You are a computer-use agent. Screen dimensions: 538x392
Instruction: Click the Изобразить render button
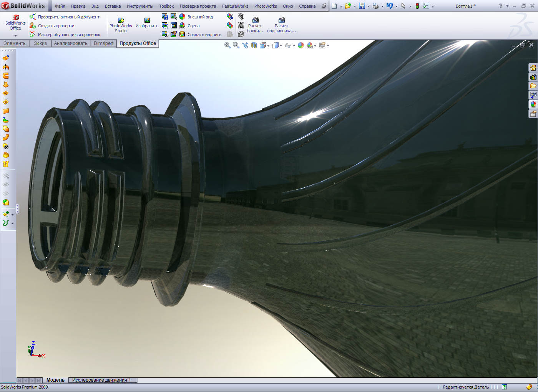pos(147,23)
